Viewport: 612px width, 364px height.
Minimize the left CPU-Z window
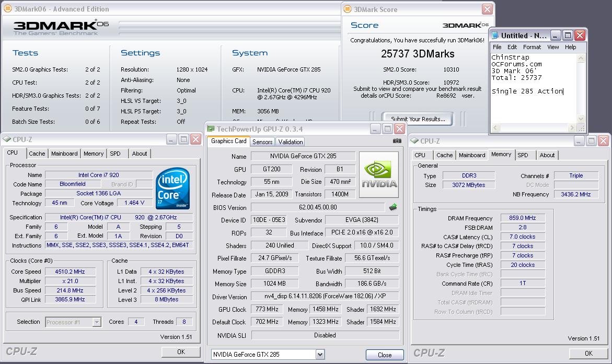tap(171, 139)
